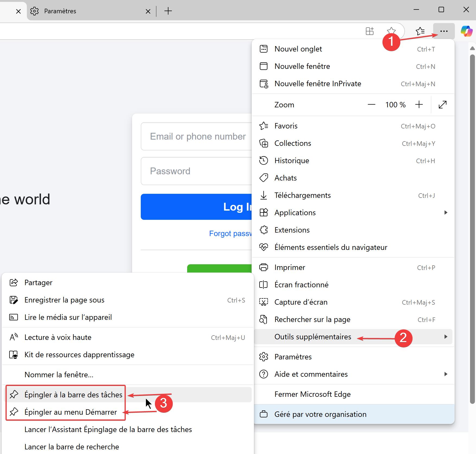Click the blue Log In button

(x=196, y=207)
